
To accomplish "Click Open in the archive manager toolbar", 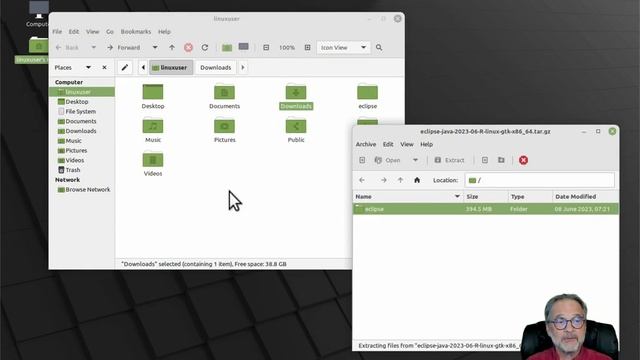I will point(388,160).
